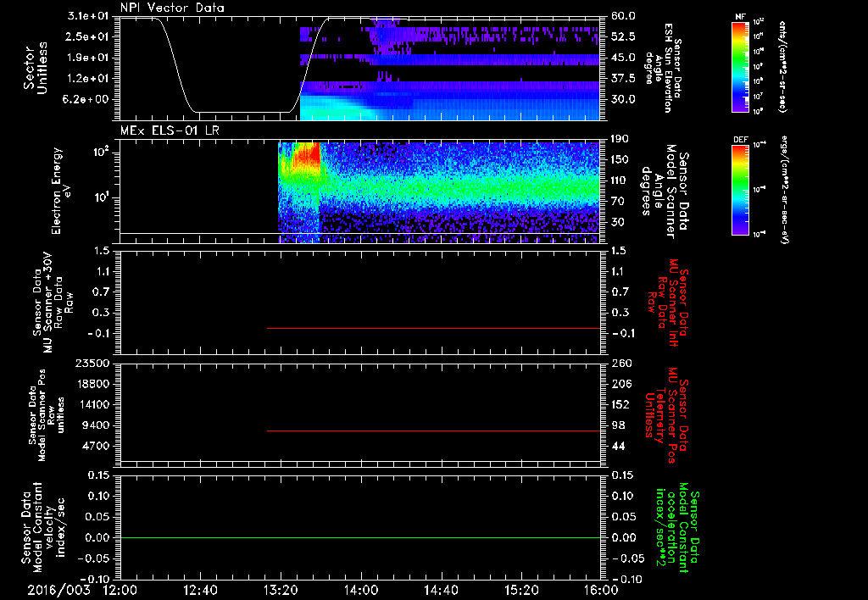This screenshot has height=600, width=868.
Task: Click the '110' scanner angle tick label
Action: click(620, 181)
